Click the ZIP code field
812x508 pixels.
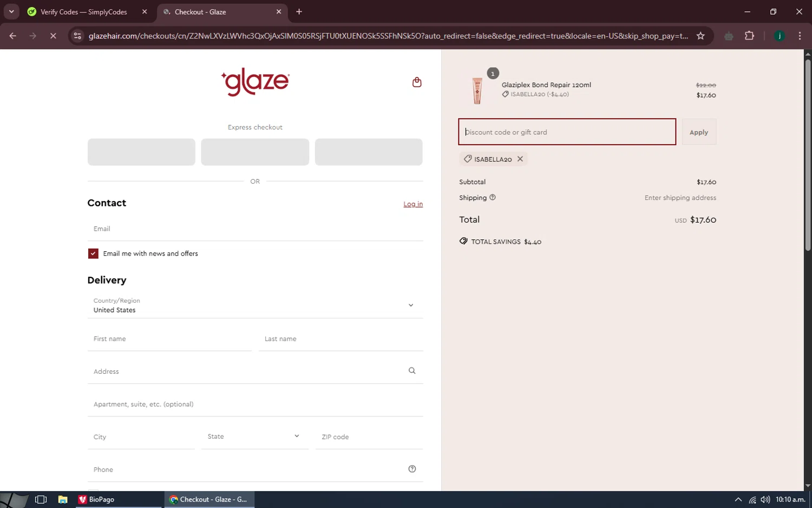[369, 437]
